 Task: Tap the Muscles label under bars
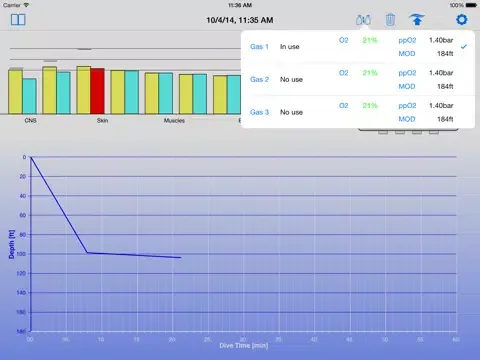174,120
